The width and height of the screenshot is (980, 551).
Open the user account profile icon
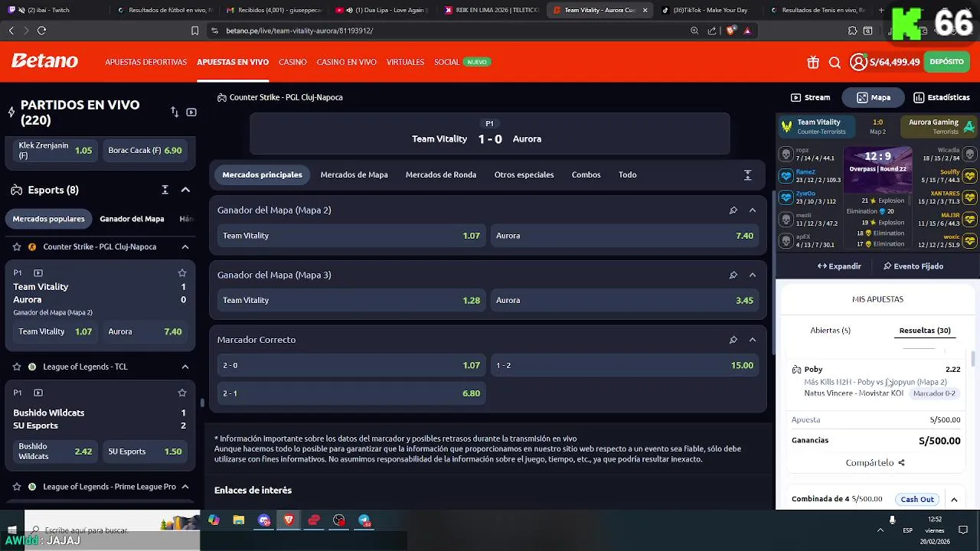(858, 62)
